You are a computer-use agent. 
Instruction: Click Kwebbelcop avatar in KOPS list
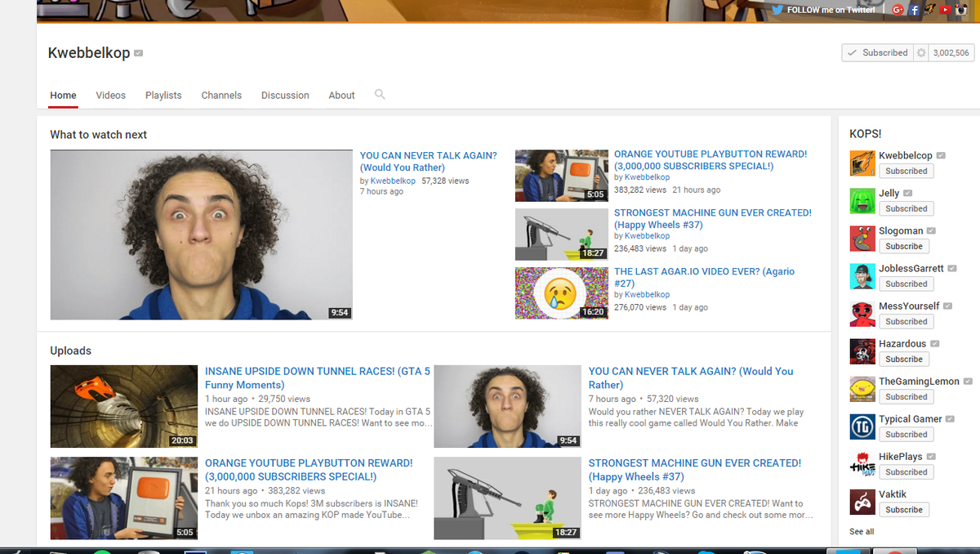click(x=862, y=163)
